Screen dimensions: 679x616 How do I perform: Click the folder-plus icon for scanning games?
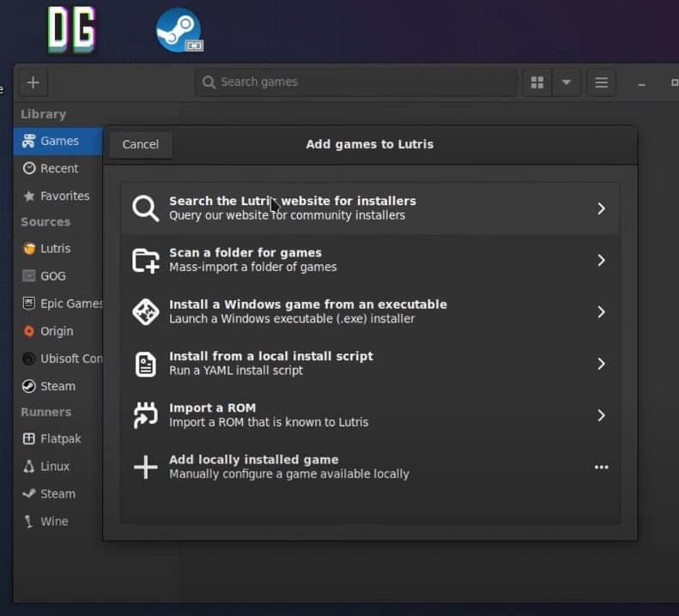click(x=146, y=260)
